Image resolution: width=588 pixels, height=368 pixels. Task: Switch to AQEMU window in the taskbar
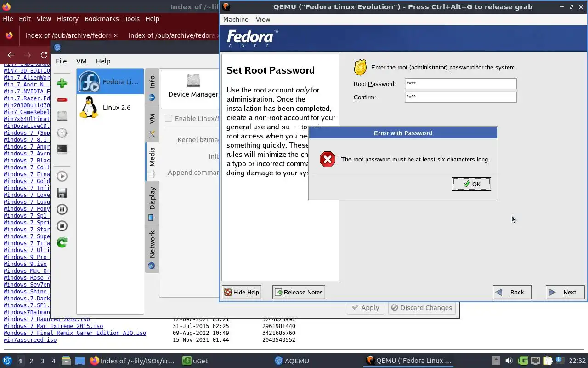pyautogui.click(x=292, y=361)
